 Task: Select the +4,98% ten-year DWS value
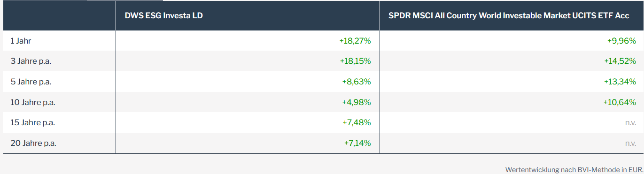[x=357, y=102]
